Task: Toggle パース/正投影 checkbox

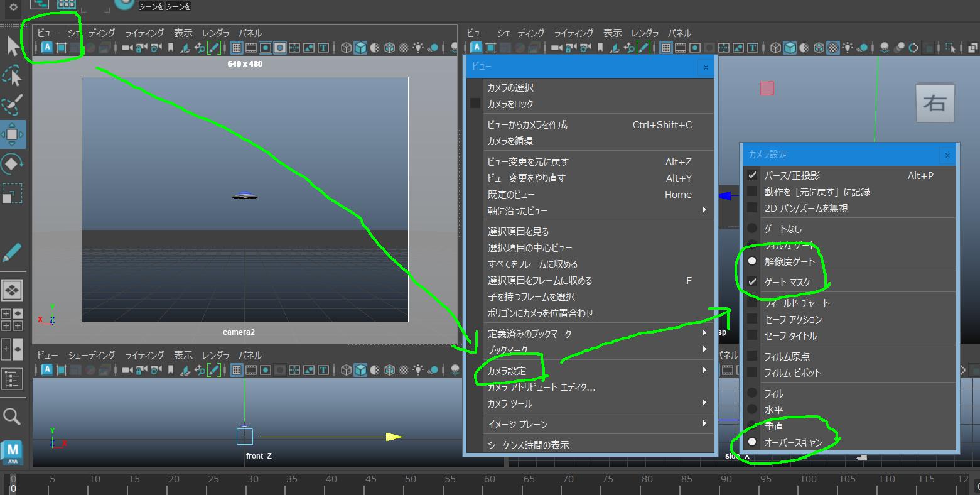Action: pos(752,175)
